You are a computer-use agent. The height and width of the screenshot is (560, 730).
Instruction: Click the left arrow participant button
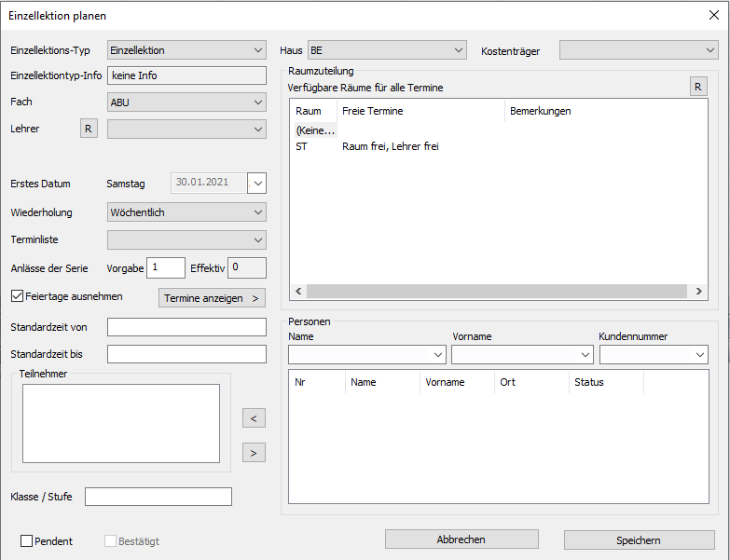pyautogui.click(x=254, y=418)
